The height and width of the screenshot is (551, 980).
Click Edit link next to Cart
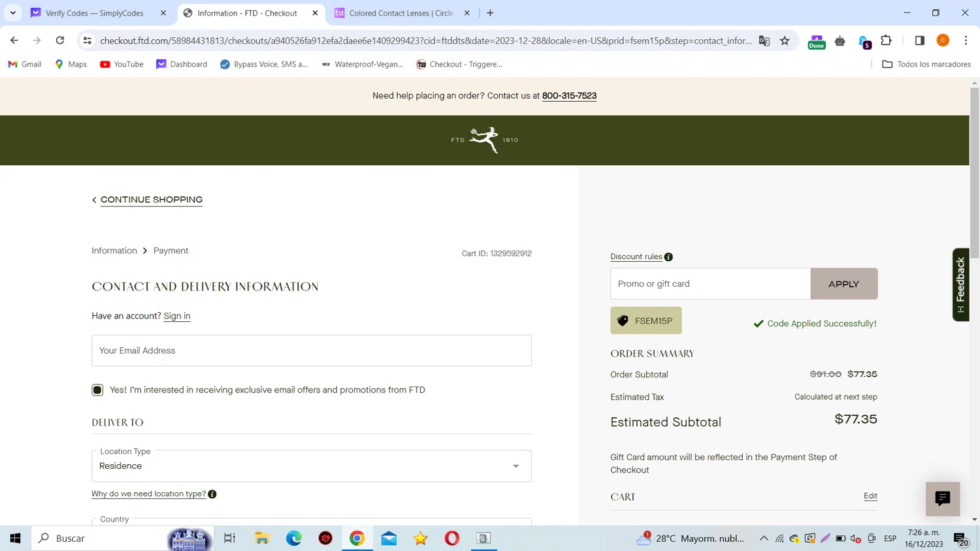870,496
